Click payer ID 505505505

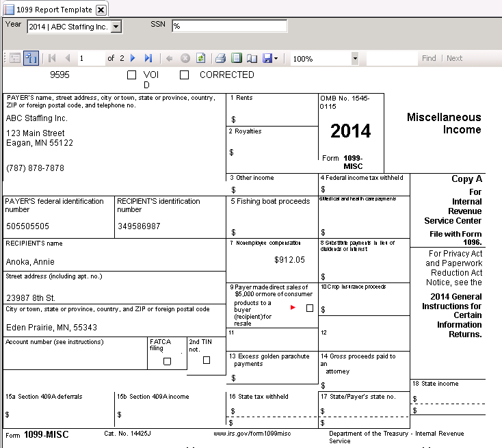click(27, 226)
